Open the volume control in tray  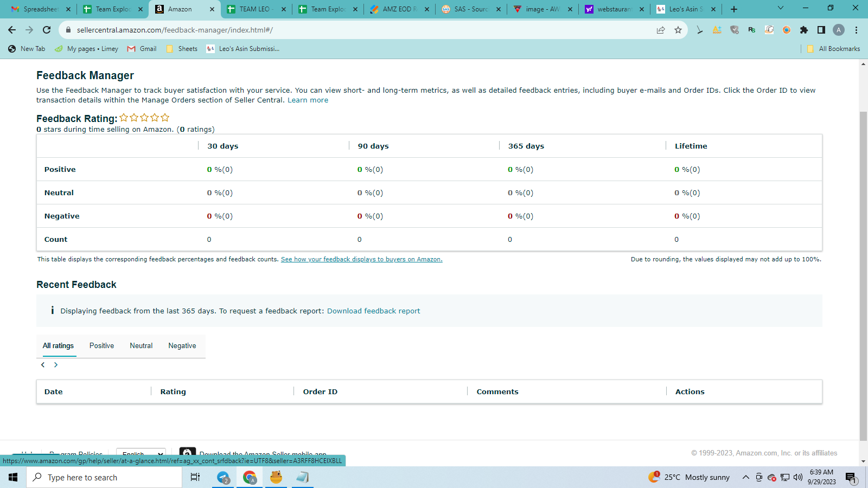click(798, 477)
